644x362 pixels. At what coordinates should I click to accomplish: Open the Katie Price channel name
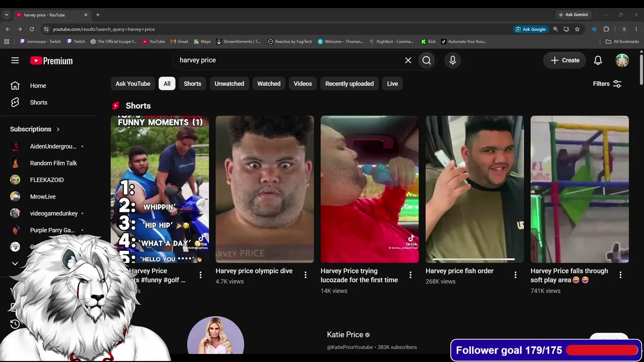tap(345, 335)
